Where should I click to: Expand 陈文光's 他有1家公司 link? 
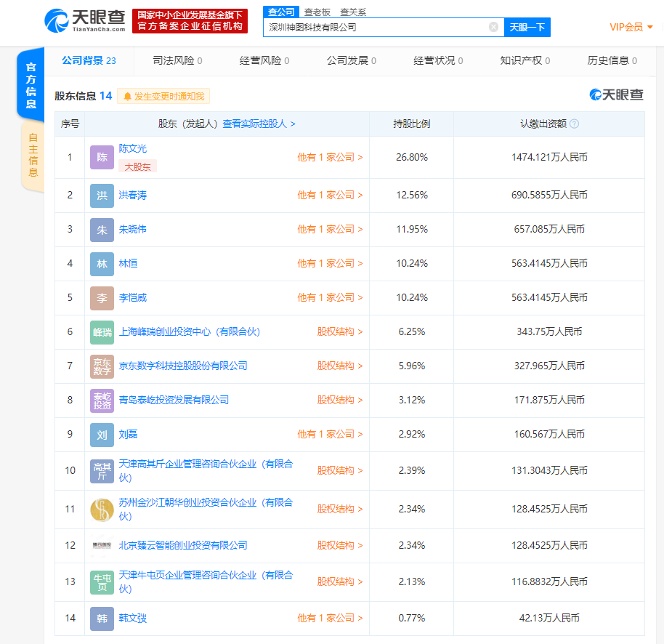(330, 157)
